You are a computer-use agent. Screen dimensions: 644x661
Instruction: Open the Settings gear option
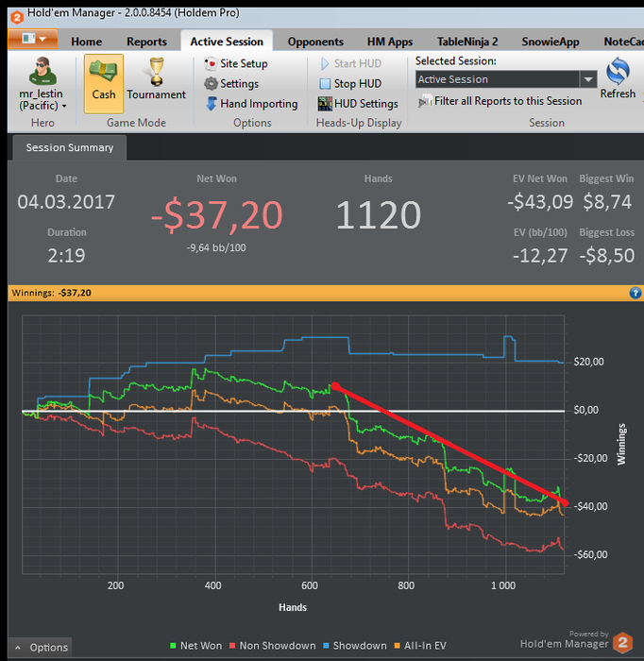tap(231, 84)
